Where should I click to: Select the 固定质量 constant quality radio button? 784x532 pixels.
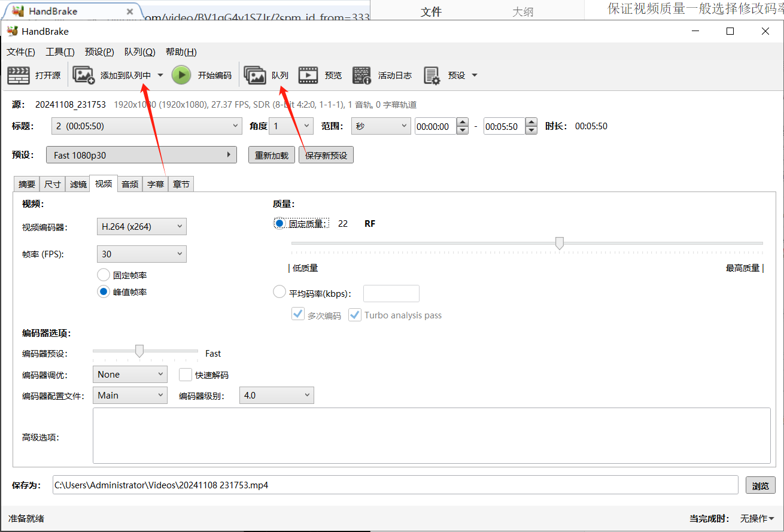point(279,223)
